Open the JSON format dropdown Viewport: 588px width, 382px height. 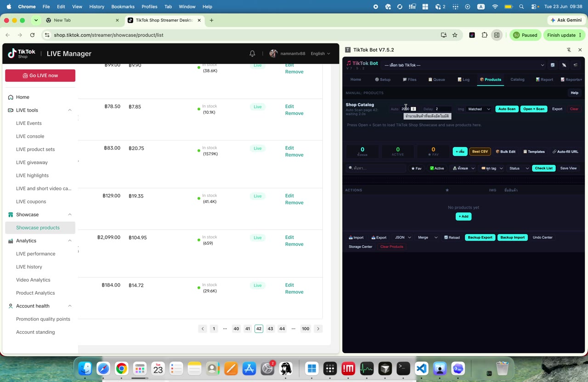pyautogui.click(x=403, y=238)
